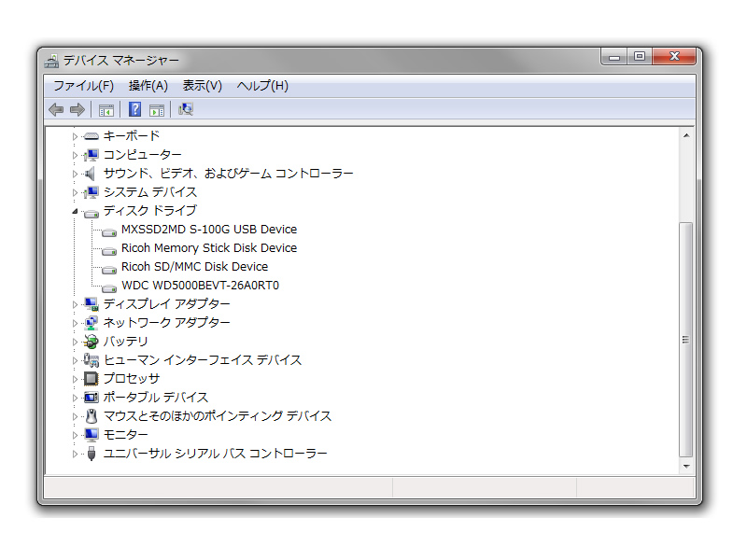Click the icon next to システム デバイス
The height and width of the screenshot is (560, 747).
(x=91, y=192)
